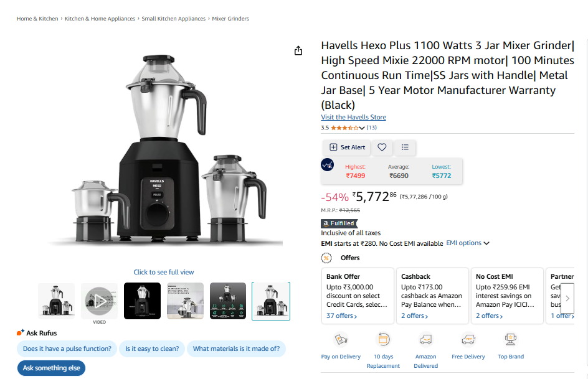
Task: Expand the star rating dropdown arrow
Action: 362,128
